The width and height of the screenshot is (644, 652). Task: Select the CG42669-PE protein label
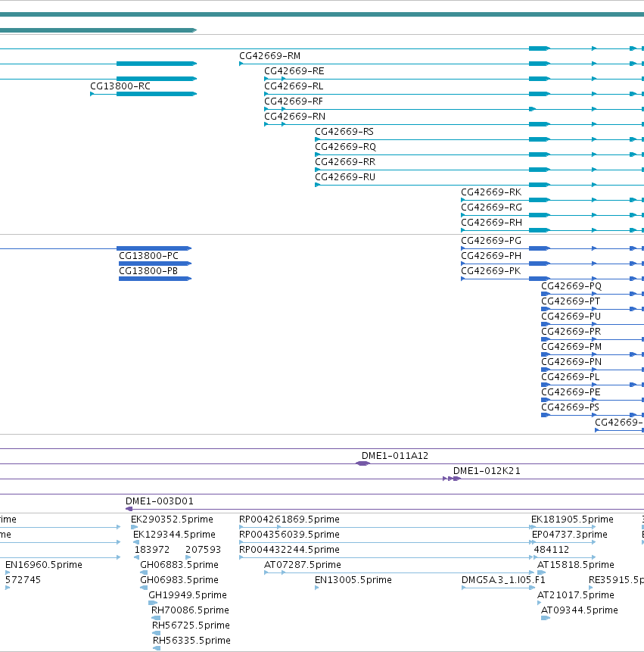[571, 392]
